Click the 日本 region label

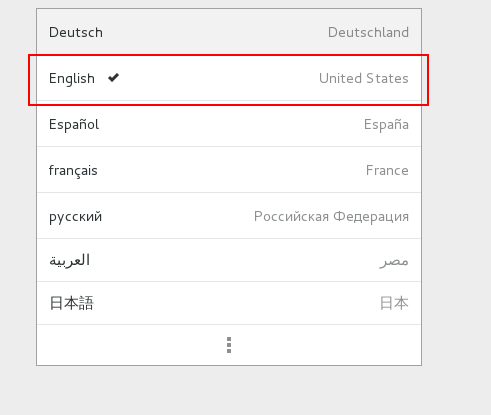pos(394,303)
